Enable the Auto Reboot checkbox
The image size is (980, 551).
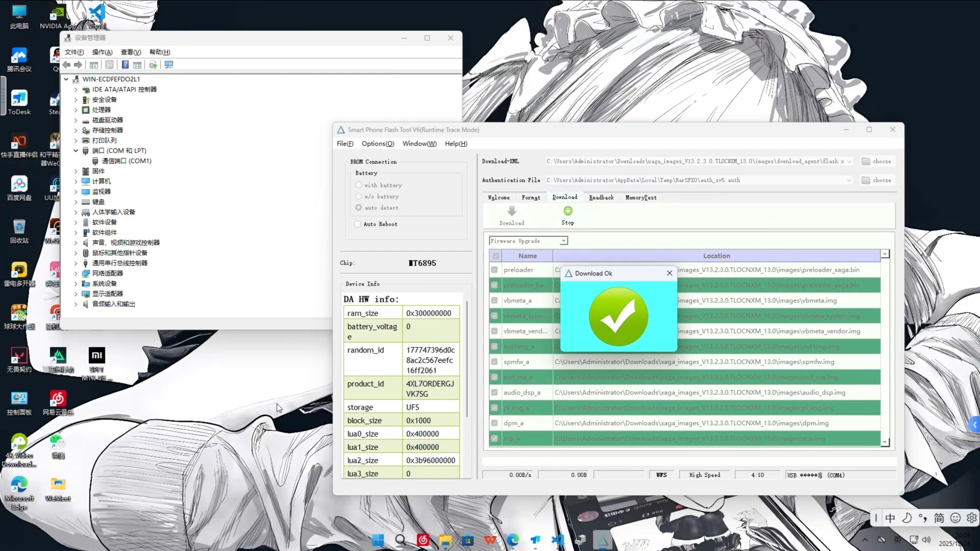pyautogui.click(x=358, y=224)
